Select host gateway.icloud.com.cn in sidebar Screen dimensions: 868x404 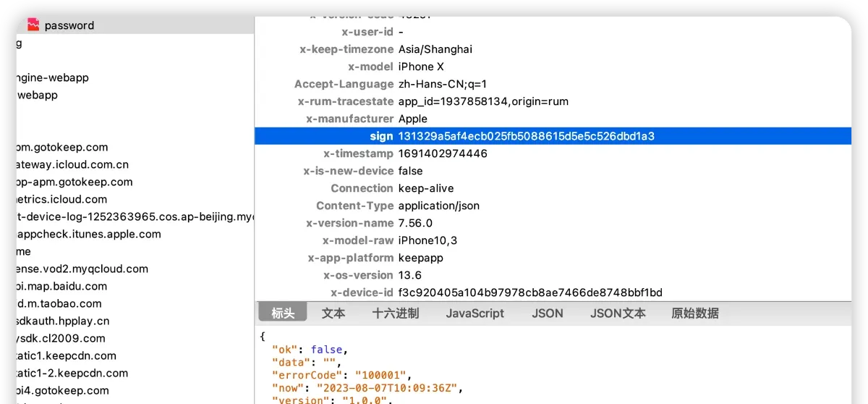pyautogui.click(x=72, y=164)
